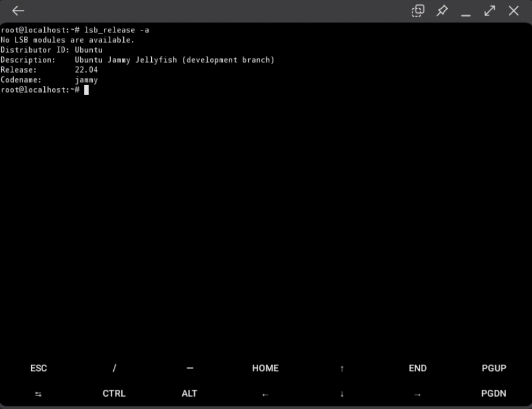Click the 'Codename:' label

(21, 80)
